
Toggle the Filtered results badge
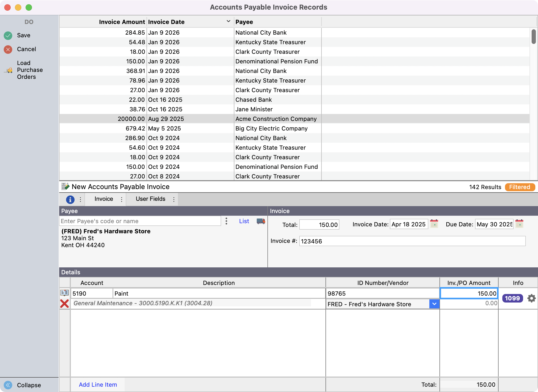[520, 187]
